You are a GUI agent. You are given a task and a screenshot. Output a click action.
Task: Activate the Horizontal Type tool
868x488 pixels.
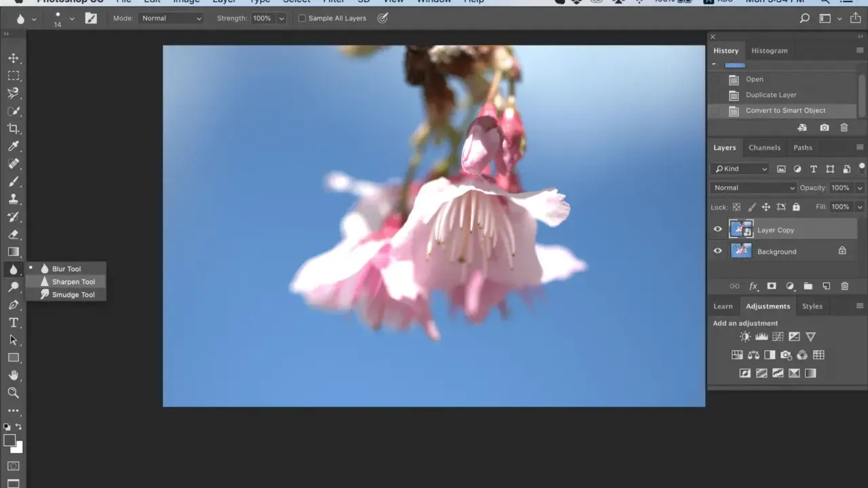(x=13, y=322)
